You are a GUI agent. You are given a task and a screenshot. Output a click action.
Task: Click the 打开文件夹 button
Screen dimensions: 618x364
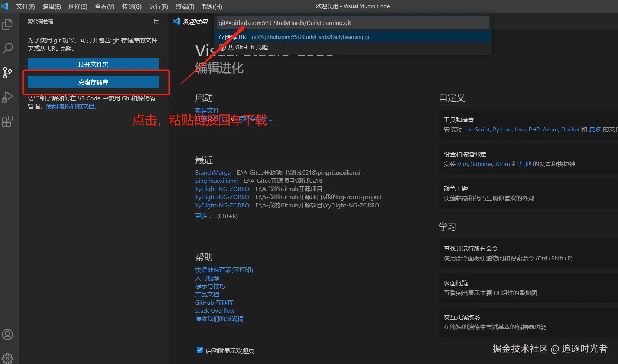(x=93, y=64)
